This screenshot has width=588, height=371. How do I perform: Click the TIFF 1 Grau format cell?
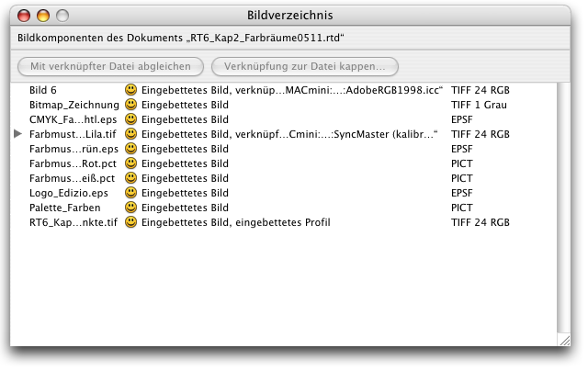tap(479, 105)
